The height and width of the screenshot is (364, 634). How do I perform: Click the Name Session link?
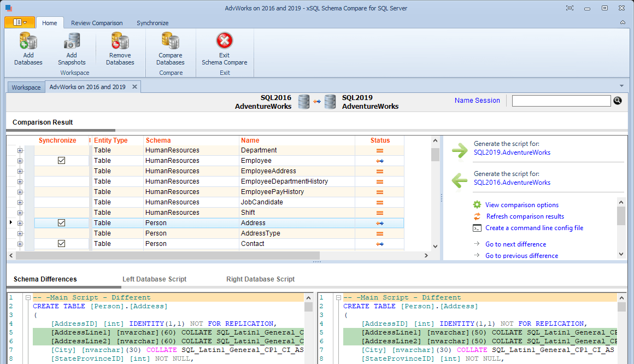477,101
